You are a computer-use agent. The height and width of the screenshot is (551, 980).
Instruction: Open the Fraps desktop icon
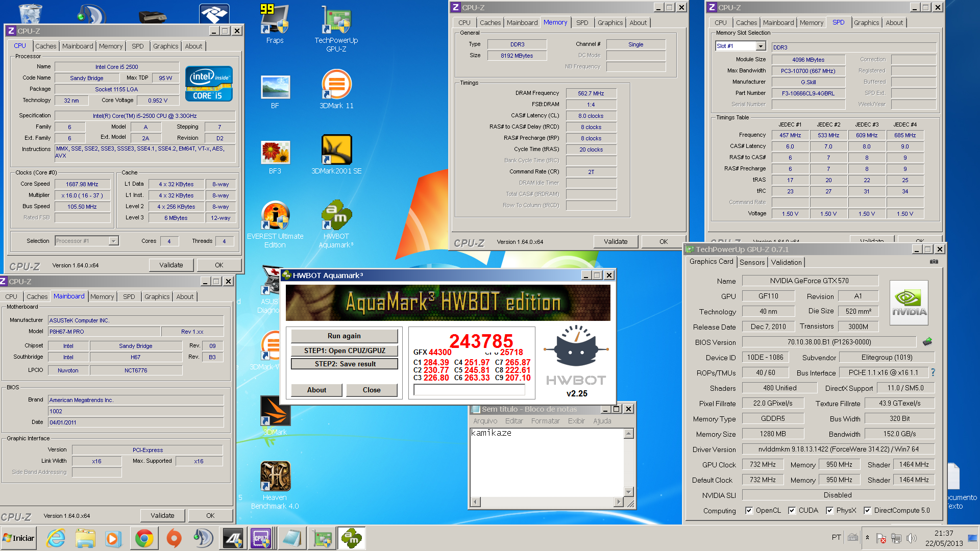point(275,24)
